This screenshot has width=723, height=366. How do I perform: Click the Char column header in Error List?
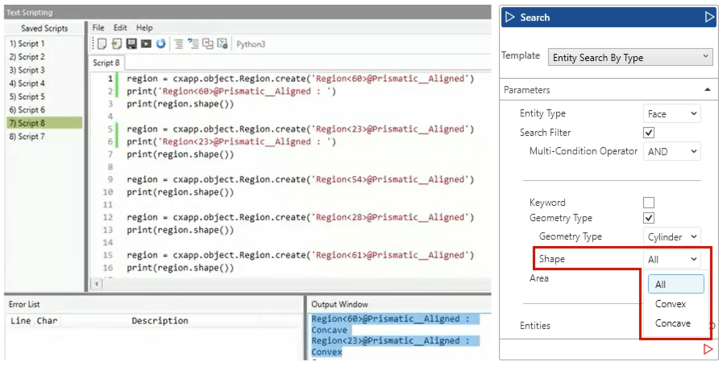coord(47,321)
